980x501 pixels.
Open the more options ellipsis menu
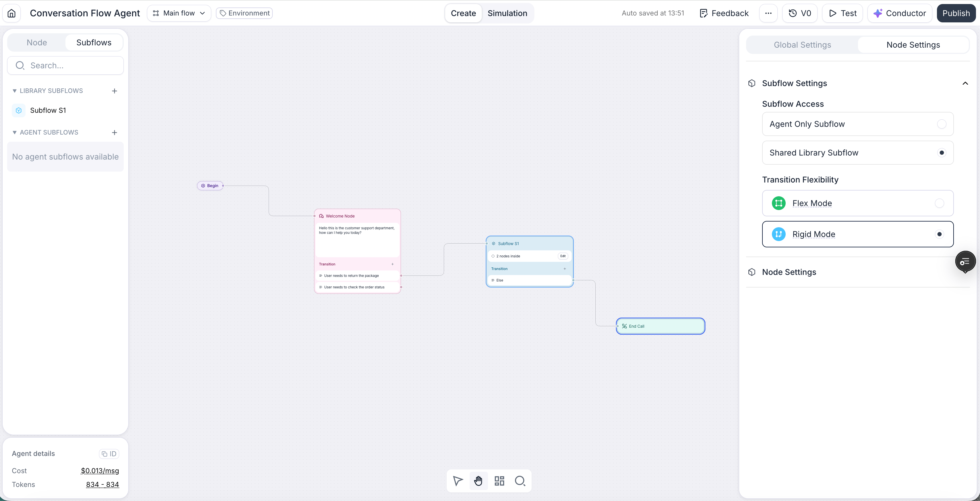pyautogui.click(x=768, y=13)
